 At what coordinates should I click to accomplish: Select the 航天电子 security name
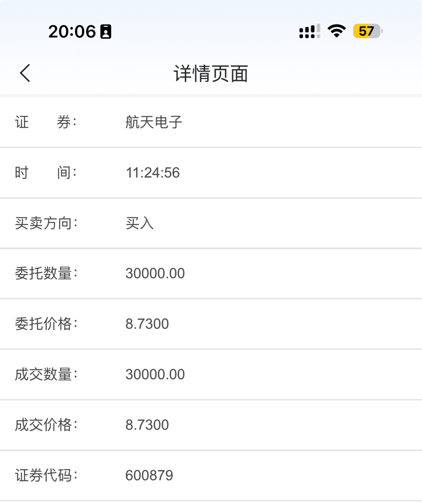154,122
